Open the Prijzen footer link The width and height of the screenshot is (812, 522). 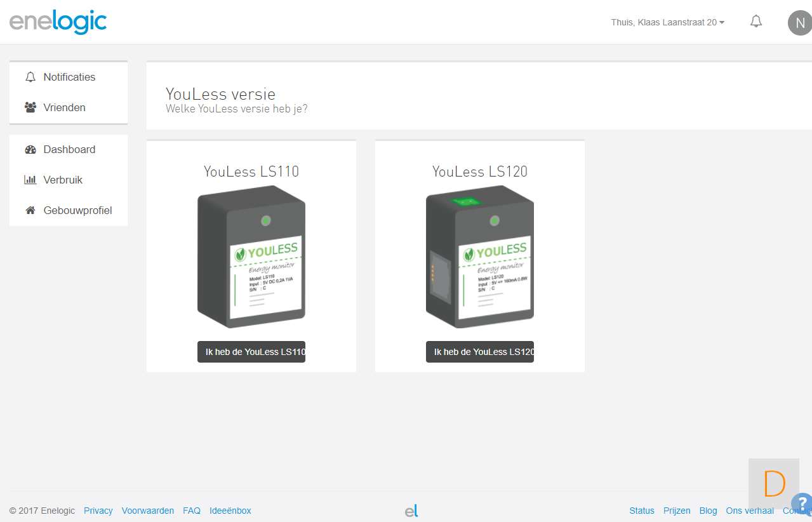coord(677,511)
